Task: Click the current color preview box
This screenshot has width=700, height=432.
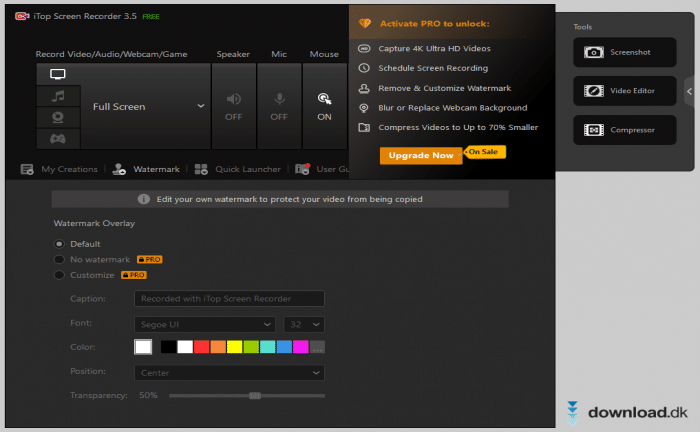Action: click(x=143, y=347)
